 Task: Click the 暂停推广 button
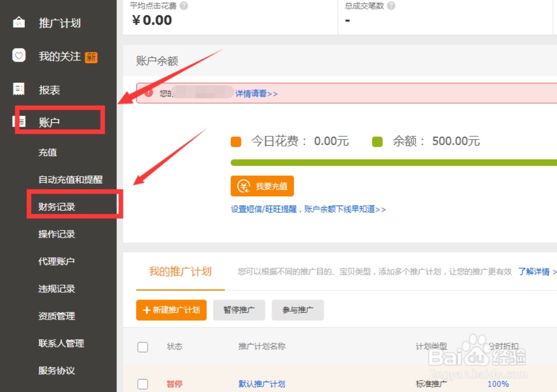coord(239,310)
